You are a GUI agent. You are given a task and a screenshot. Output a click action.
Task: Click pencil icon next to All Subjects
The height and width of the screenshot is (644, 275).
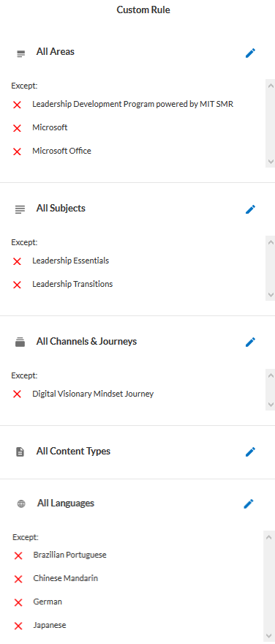click(x=250, y=209)
